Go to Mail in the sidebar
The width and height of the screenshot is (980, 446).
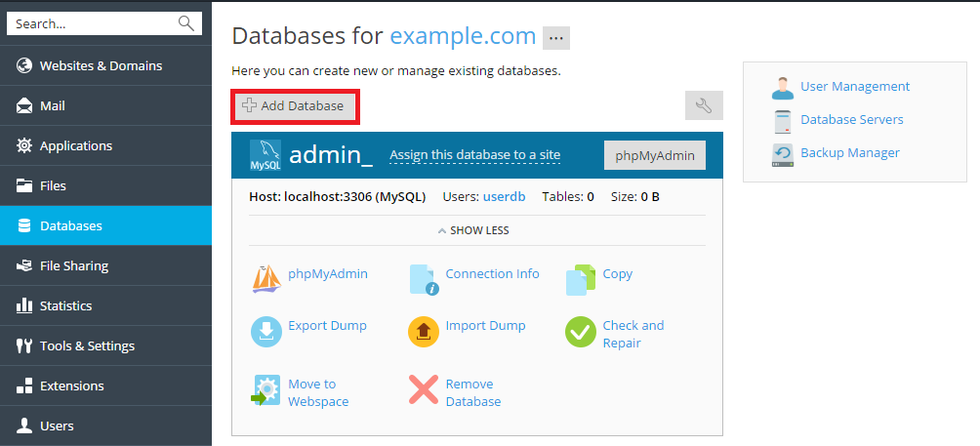(x=53, y=105)
